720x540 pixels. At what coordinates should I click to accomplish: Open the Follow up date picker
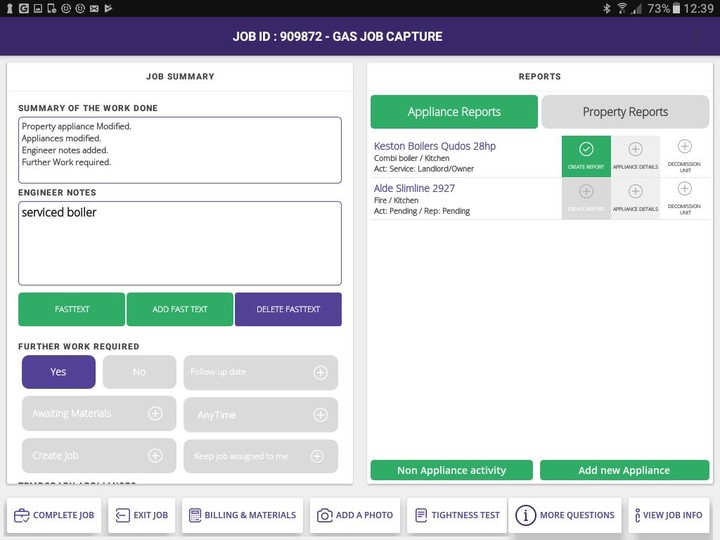(x=261, y=372)
